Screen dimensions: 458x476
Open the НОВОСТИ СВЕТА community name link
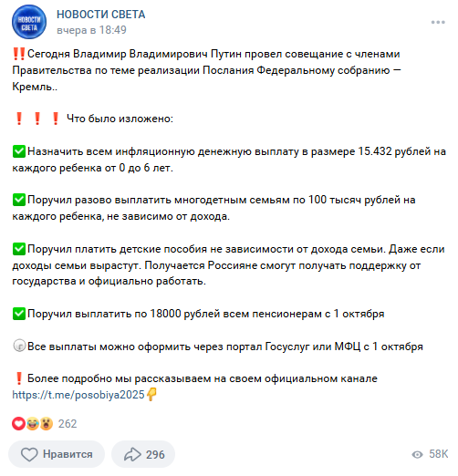(x=101, y=15)
